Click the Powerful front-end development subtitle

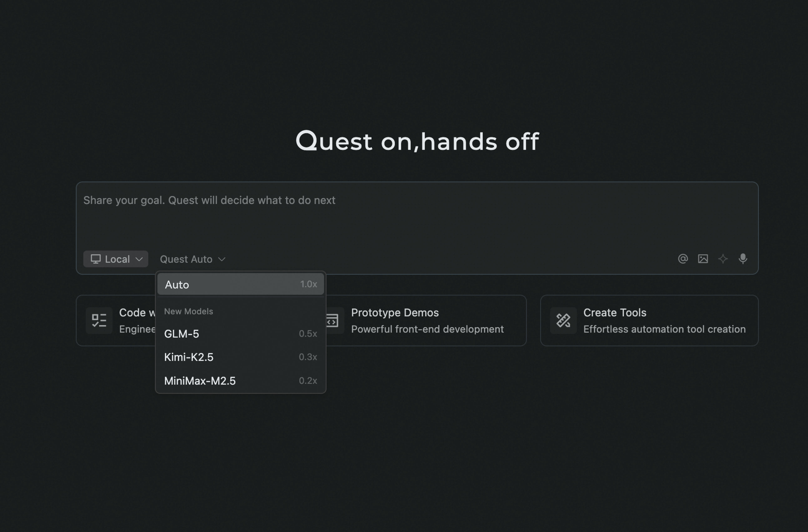(x=427, y=329)
